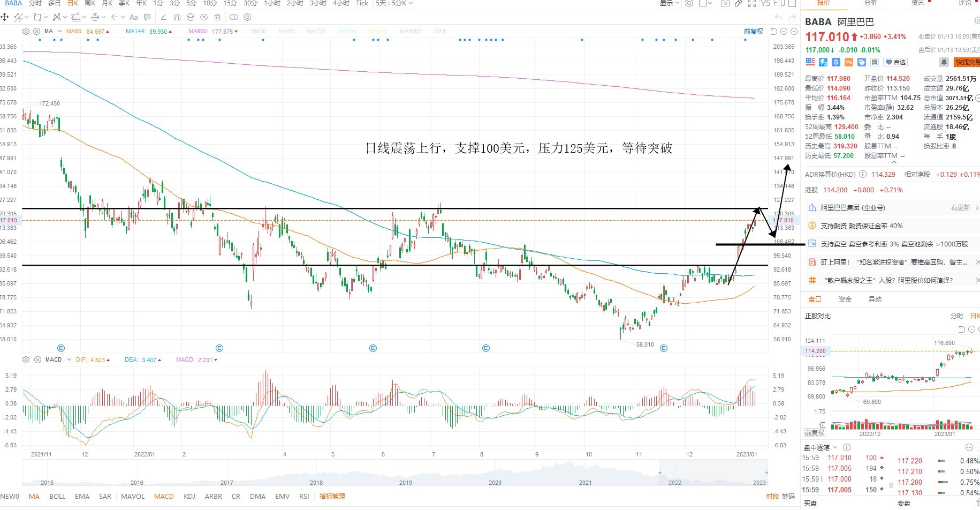
Task: Open trend line tool options arrow
Action: (27, 17)
